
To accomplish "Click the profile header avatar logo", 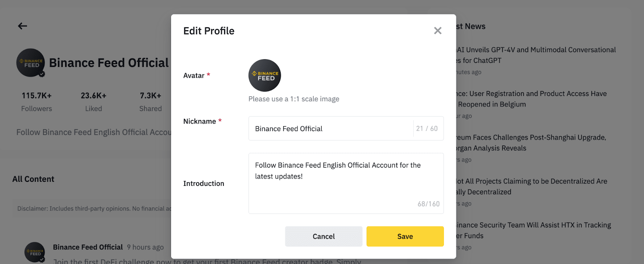I will [31, 63].
